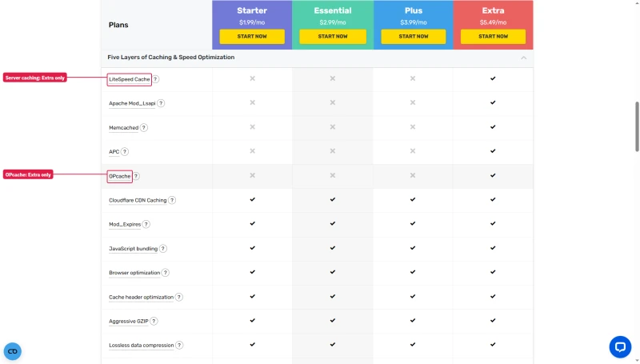Click the Cloudflare CDN Caching label
The image size is (640, 364).
[x=138, y=200]
